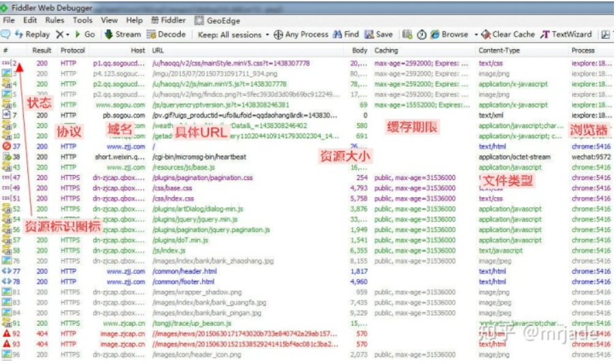Click the CSS icon of session 49
The image size is (616, 364).
6,188
